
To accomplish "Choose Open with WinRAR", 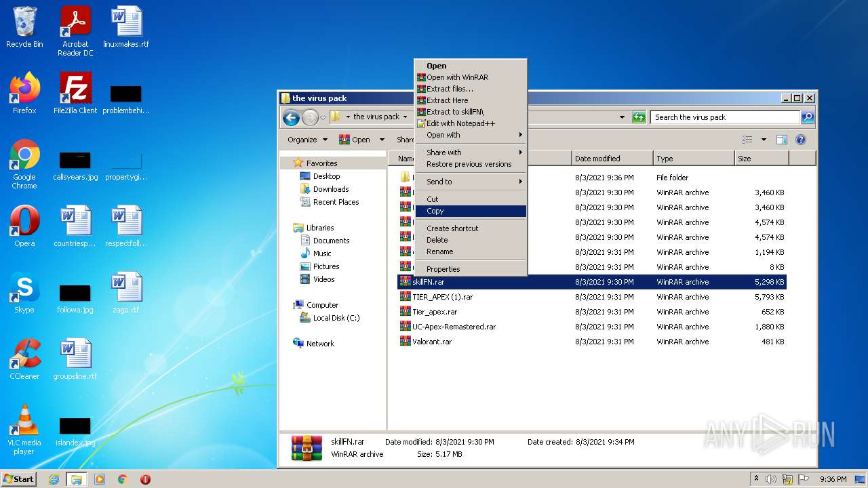I will [471, 77].
